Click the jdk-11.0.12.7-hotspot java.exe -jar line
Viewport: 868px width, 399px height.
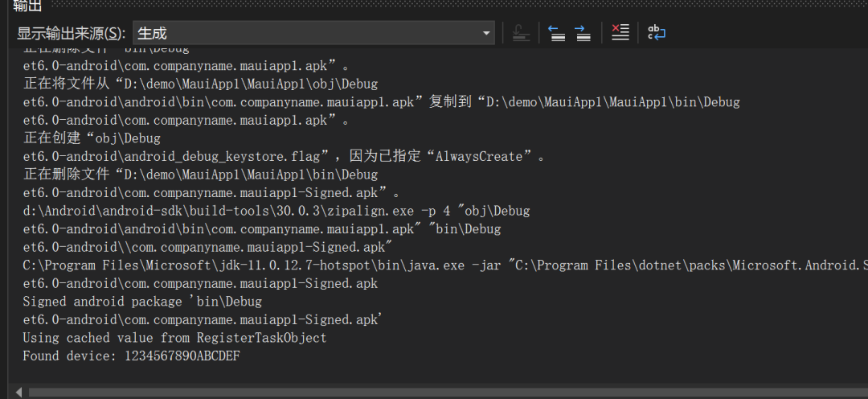click(x=445, y=265)
